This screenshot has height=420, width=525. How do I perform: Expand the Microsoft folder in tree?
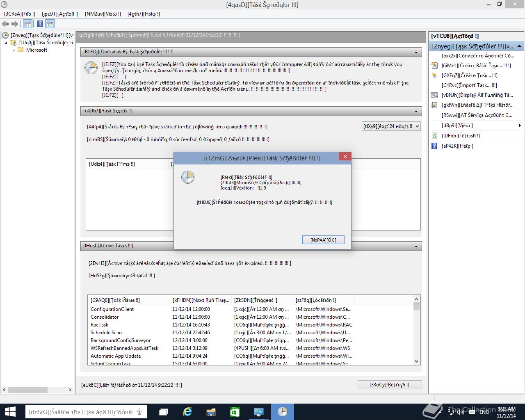coord(14,50)
